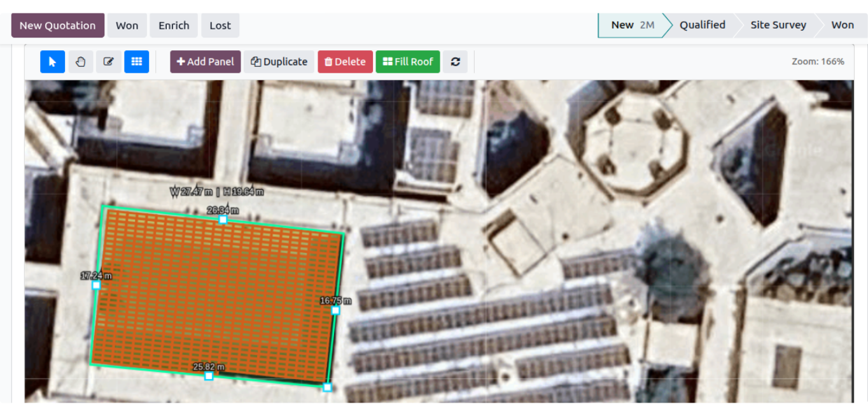Screen dimensions: 868x416
Task: Select the New stage in pipeline
Action: coord(633,25)
